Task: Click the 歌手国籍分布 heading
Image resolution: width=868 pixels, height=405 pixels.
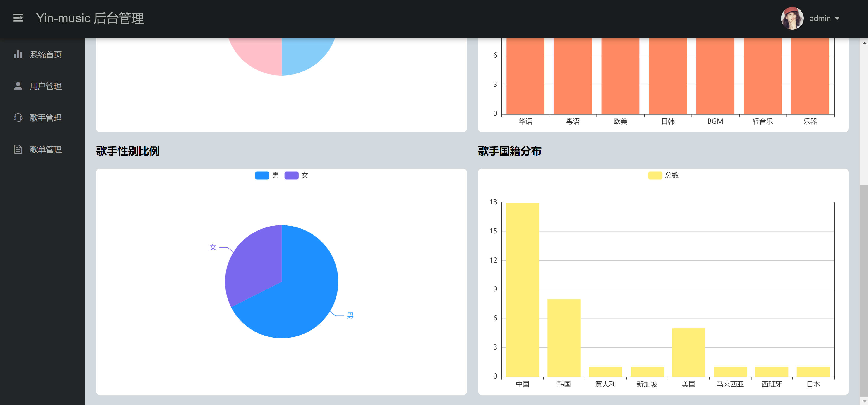Action: (509, 151)
